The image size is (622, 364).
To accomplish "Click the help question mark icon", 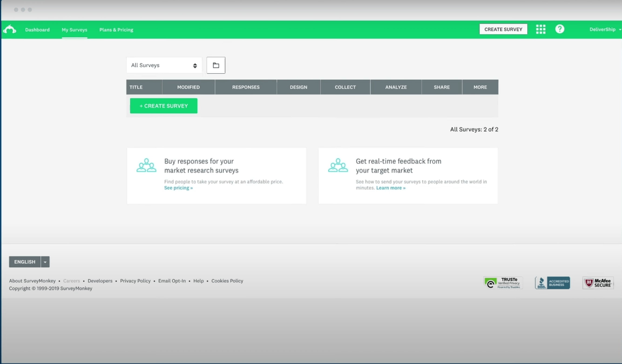I will (x=560, y=29).
